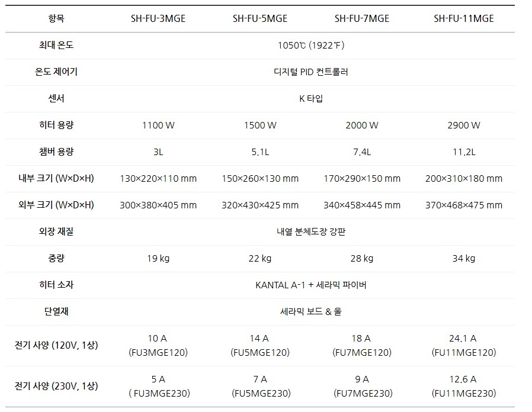The image size is (532, 412).
Task: Select the 전기 사양 (230V, 1상) row label
Action: [x=56, y=386]
